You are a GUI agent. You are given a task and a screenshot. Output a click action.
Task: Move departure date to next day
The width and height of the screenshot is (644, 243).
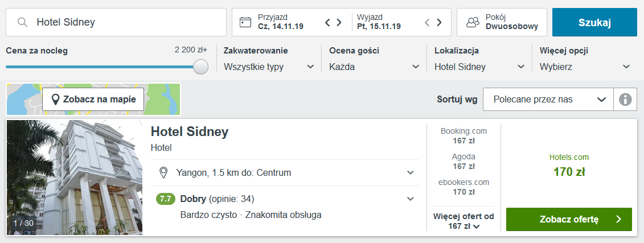(x=439, y=23)
